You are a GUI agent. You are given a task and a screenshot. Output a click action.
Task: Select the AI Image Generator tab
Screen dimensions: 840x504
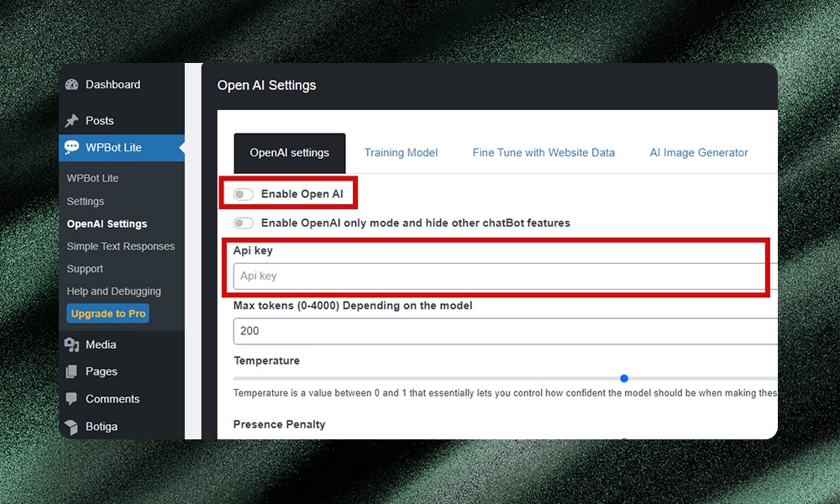(698, 153)
